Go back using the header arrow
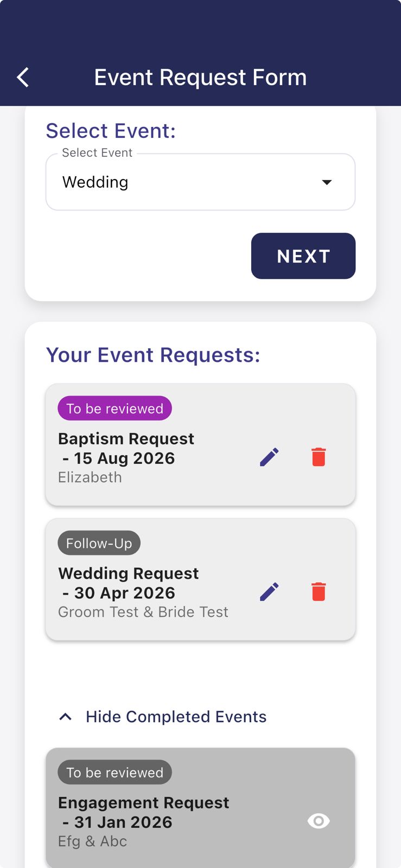The image size is (401, 868). click(x=23, y=78)
